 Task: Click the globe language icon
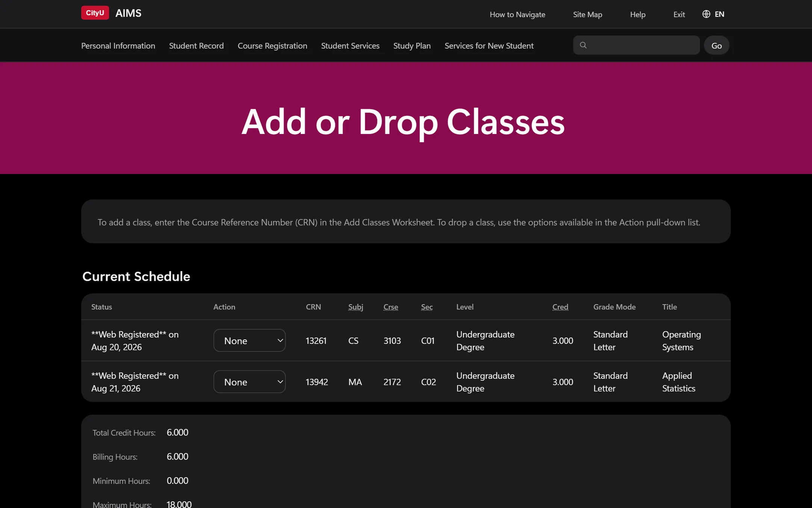(x=706, y=14)
